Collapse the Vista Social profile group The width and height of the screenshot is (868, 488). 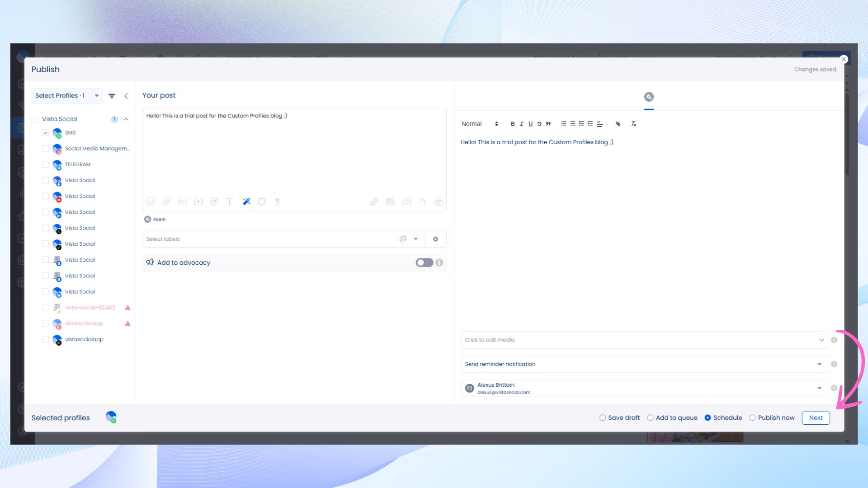click(126, 119)
